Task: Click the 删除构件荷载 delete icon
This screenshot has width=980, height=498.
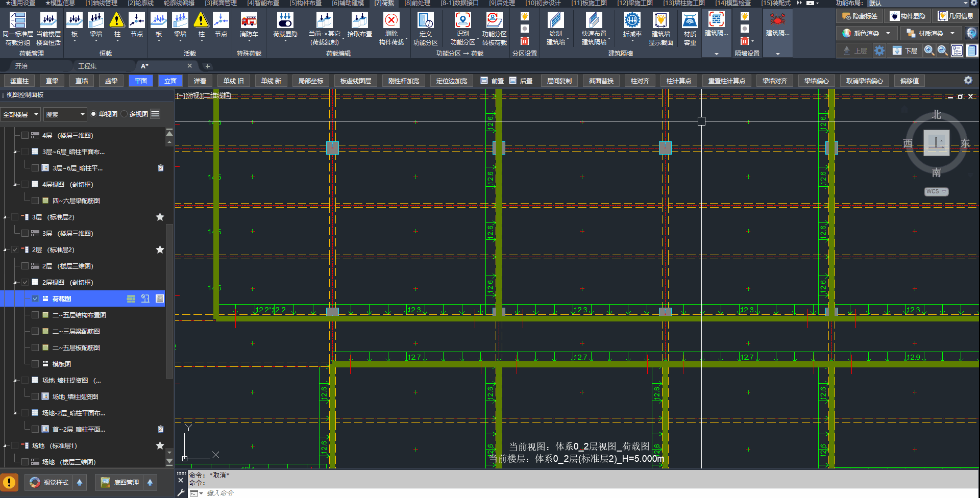Action: pos(391,21)
